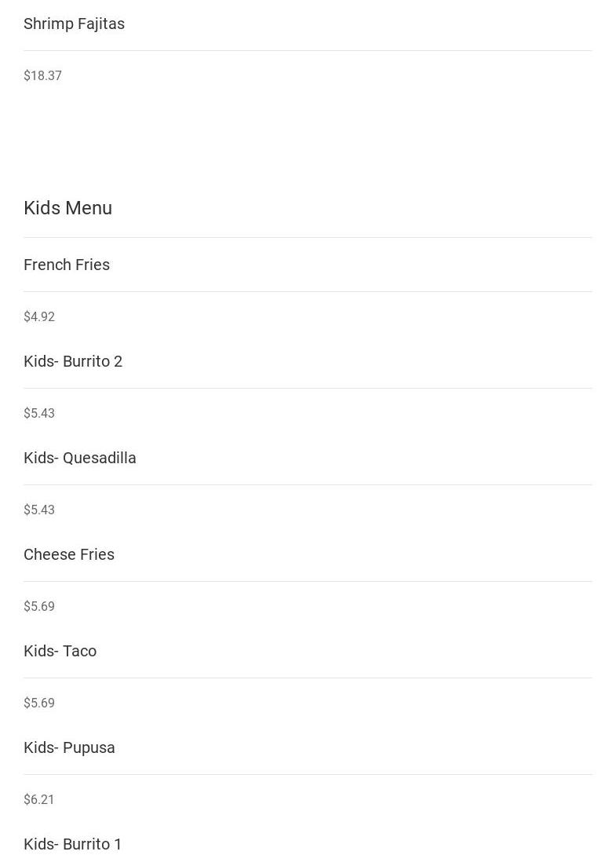Viewport: 616px width, 866px height.
Task: Click the $4.92 French Fries price
Action: coord(39,316)
